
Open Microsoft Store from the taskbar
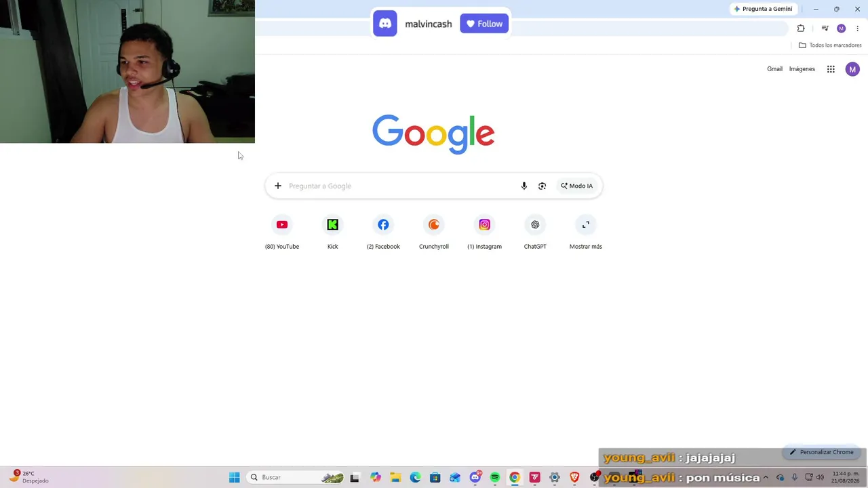tap(435, 477)
